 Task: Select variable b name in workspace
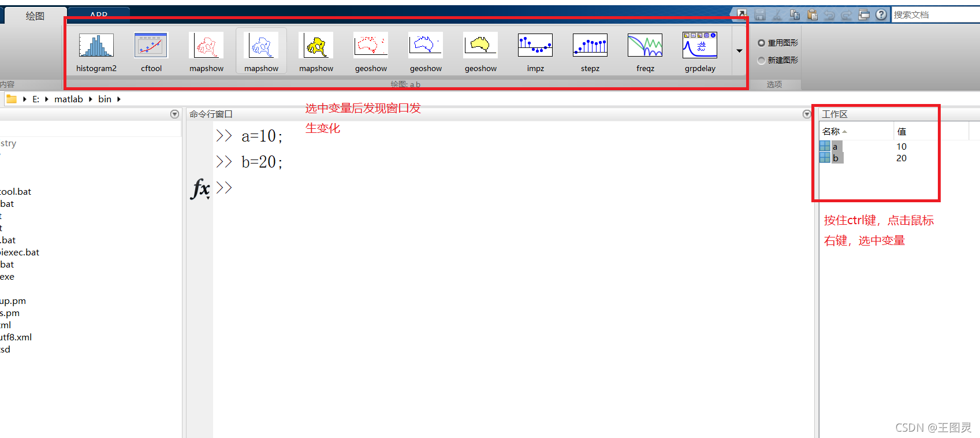(836, 158)
